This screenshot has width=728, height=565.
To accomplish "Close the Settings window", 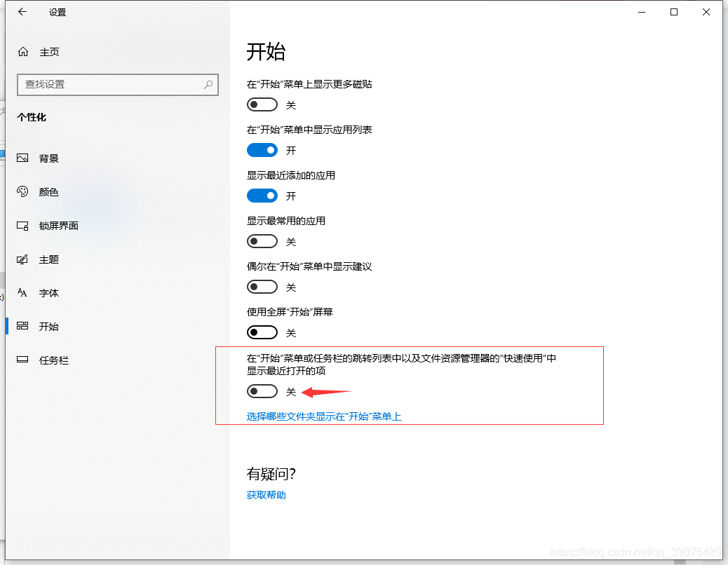I will pyautogui.click(x=706, y=12).
